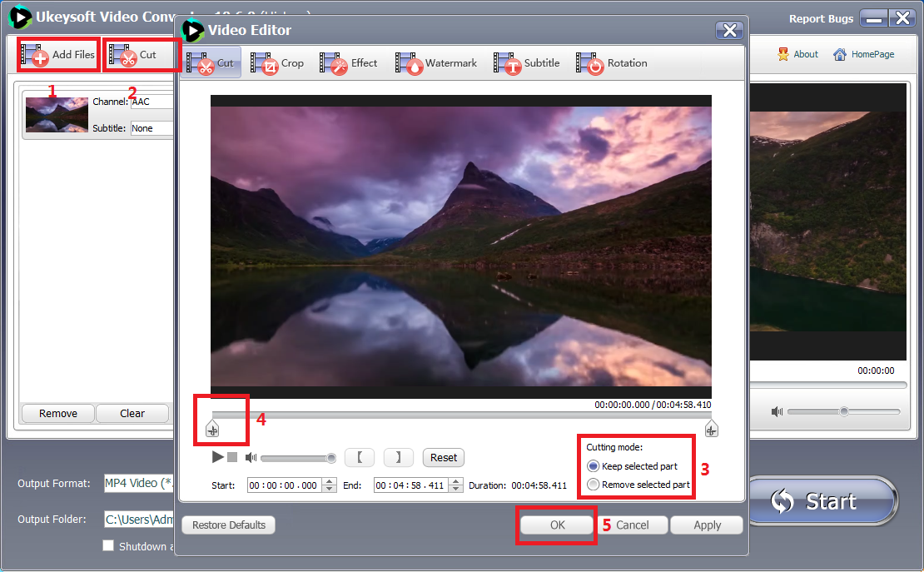The image size is (924, 572).
Task: Click the Restore Defaults button
Action: click(x=228, y=525)
